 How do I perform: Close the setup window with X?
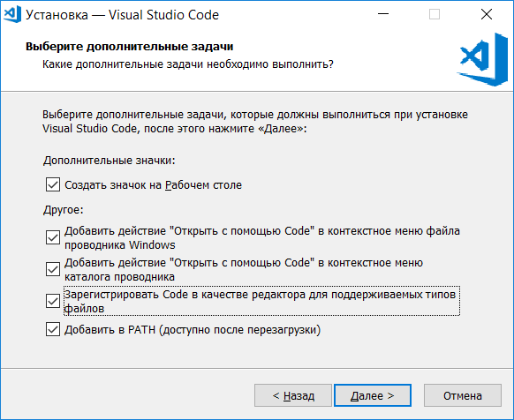click(487, 14)
